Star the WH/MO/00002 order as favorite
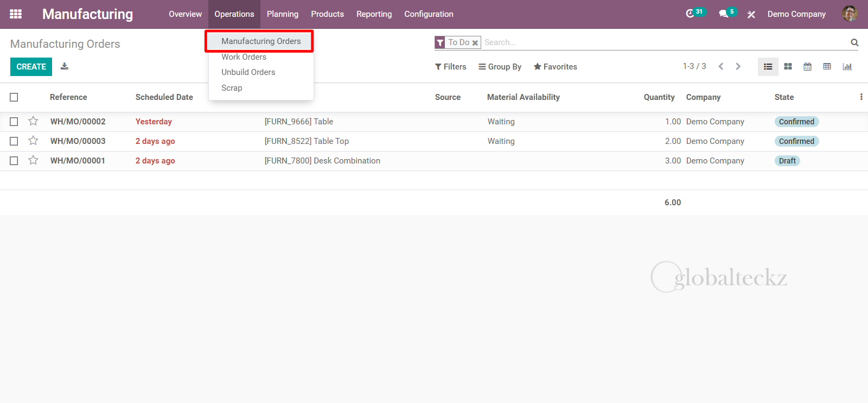The height and width of the screenshot is (403, 868). [x=33, y=121]
